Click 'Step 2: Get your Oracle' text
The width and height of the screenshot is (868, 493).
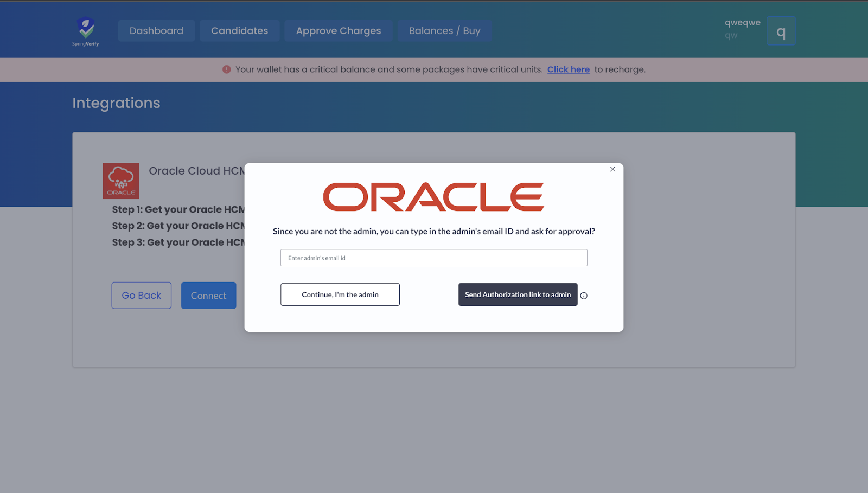(178, 226)
